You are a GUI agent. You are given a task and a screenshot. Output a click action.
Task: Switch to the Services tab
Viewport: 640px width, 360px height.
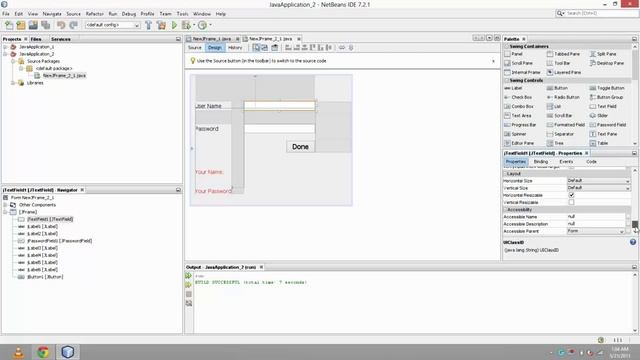(61, 39)
